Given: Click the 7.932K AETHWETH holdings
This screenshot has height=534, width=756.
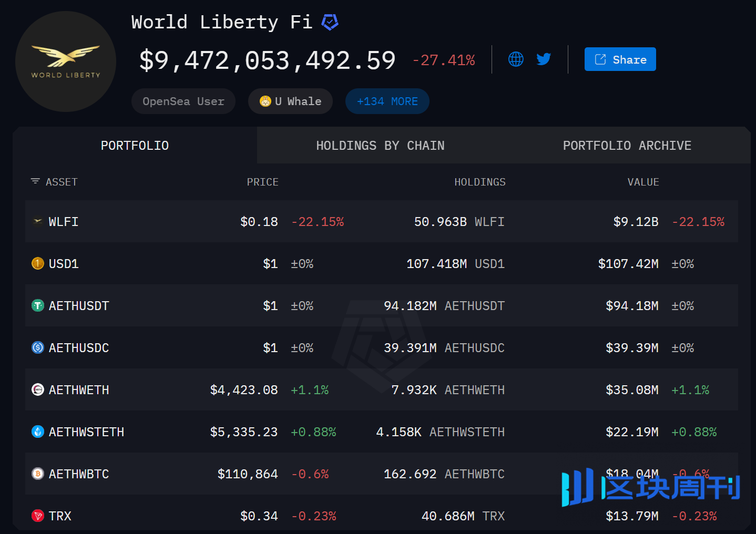Looking at the screenshot, I should pos(448,390).
